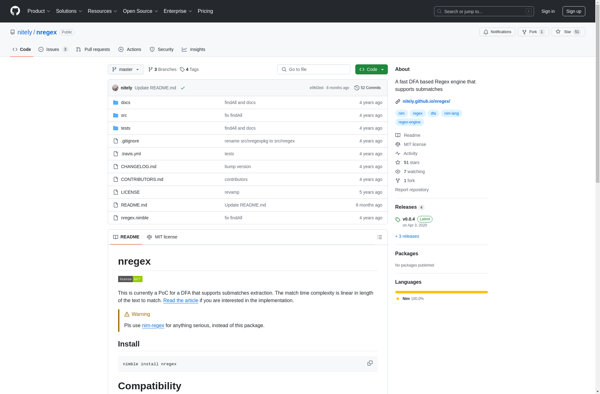Switch to the Pull requests tab
The image size is (600, 394).
(x=93, y=49)
